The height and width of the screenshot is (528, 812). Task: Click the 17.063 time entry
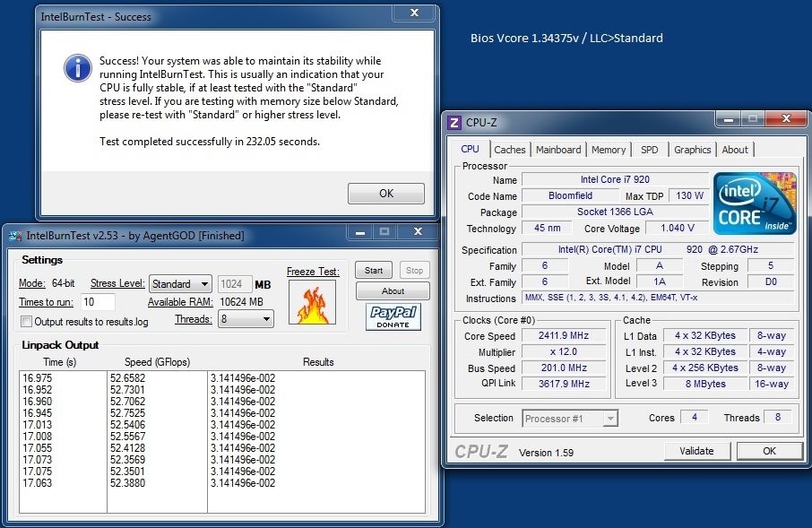[x=38, y=483]
